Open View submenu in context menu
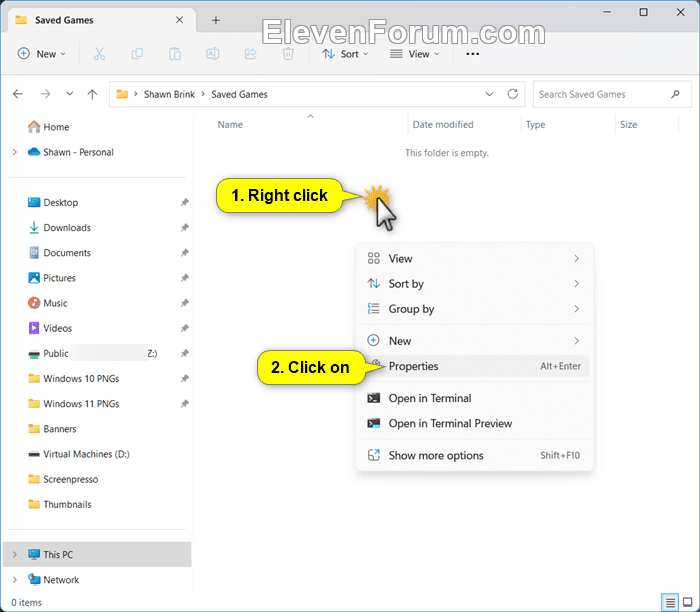 [474, 258]
